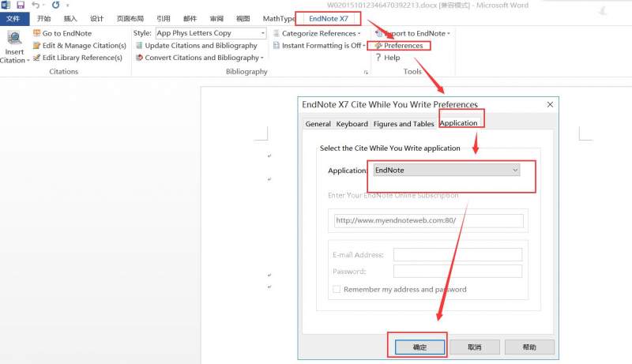Screen dimensions: 632x364
Task: Select the Figures and Tables tab
Action: click(404, 124)
